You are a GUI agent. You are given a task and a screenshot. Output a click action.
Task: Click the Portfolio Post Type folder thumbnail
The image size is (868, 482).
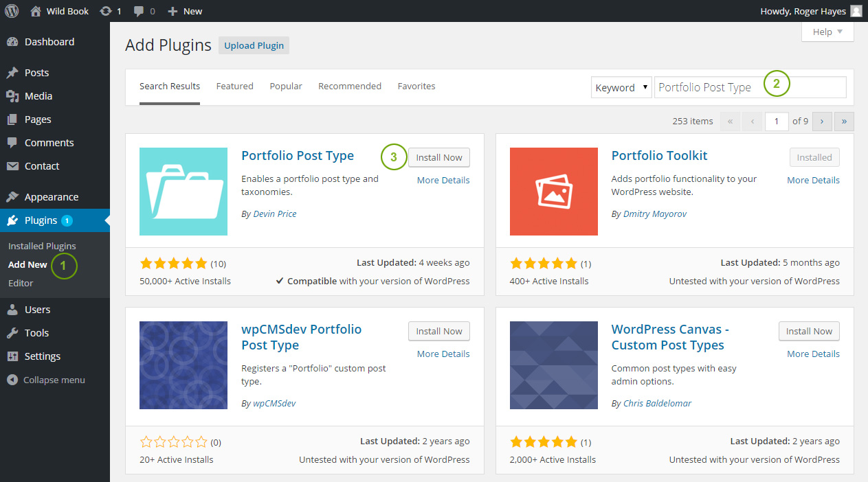pos(183,192)
